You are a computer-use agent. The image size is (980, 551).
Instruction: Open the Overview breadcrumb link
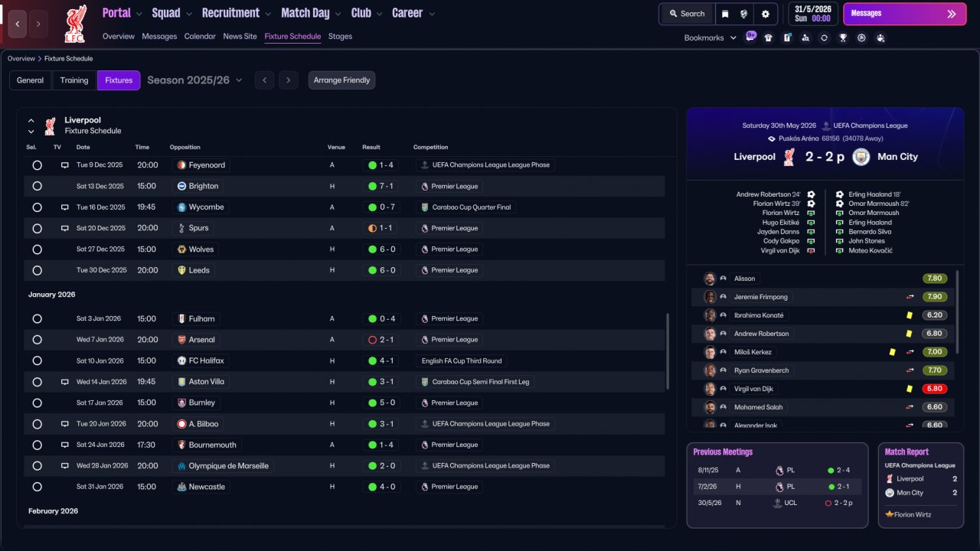coord(21,59)
